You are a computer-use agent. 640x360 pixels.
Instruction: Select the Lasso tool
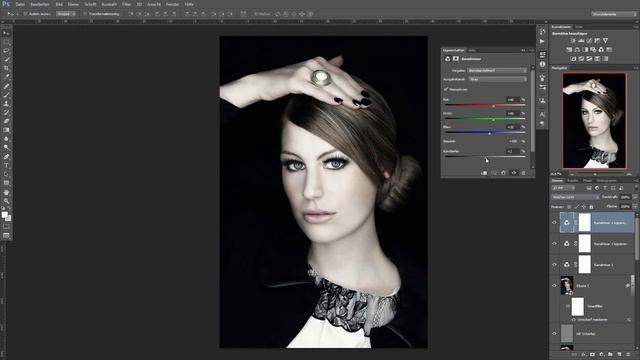pos(6,51)
